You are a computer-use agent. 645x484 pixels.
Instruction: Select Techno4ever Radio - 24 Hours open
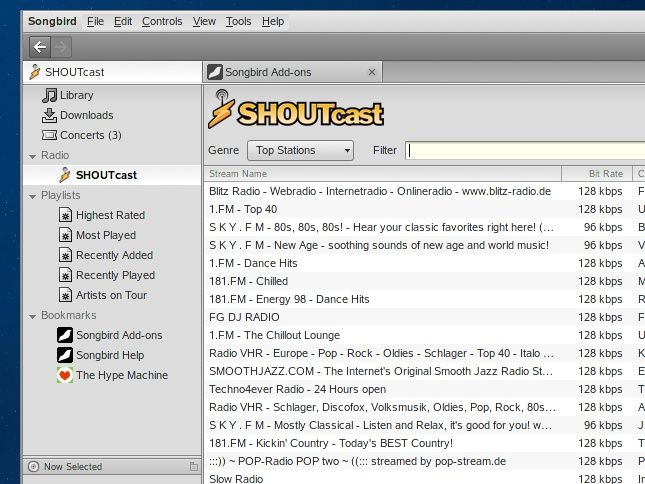(x=425, y=389)
